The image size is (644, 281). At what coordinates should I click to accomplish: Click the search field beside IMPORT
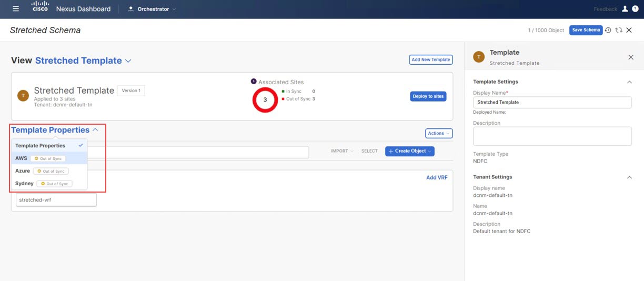(x=198, y=152)
